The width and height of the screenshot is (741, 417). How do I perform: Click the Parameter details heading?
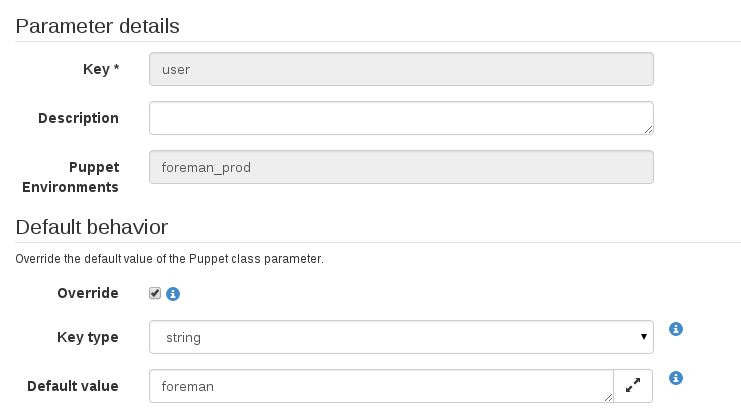point(97,26)
